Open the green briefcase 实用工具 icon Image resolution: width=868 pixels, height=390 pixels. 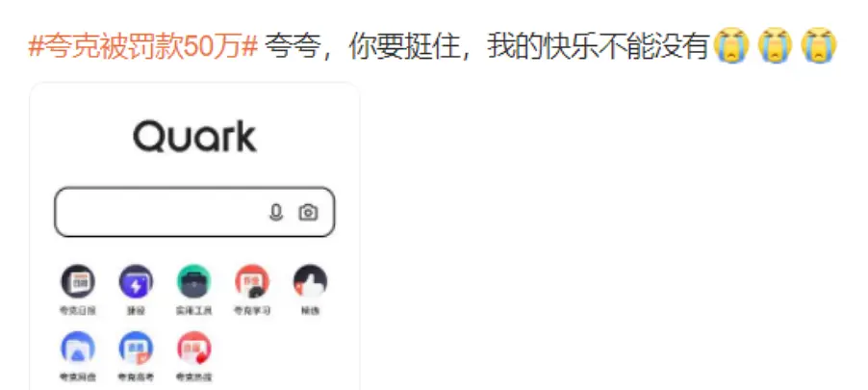(193, 281)
